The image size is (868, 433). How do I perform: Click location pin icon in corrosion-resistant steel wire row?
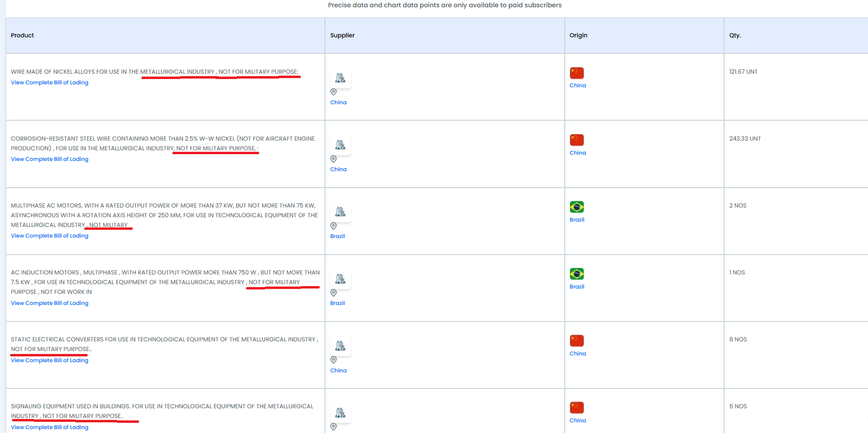[x=333, y=159]
